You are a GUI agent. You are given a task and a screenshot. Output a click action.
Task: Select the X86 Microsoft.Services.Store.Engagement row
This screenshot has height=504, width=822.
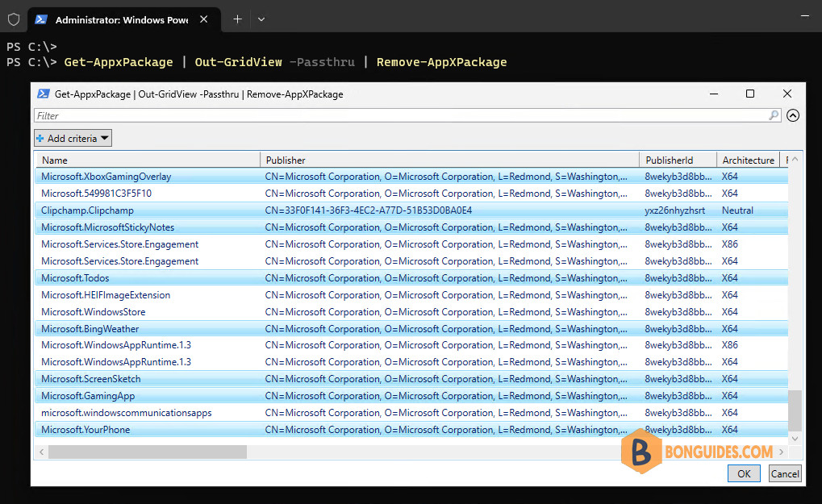(x=411, y=244)
